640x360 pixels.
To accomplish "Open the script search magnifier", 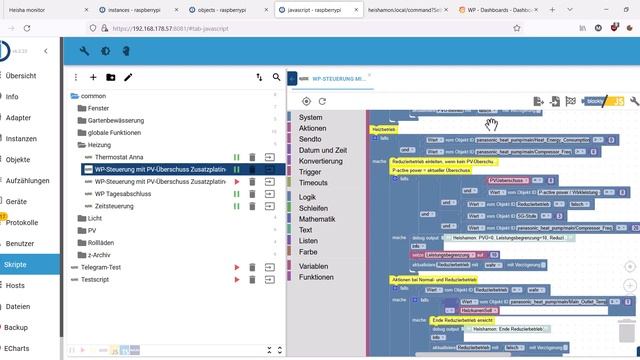I will 276,77.
